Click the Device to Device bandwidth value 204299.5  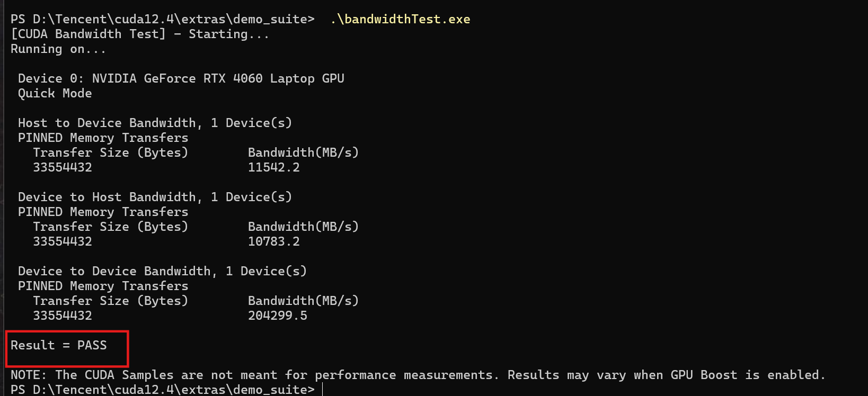278,316
